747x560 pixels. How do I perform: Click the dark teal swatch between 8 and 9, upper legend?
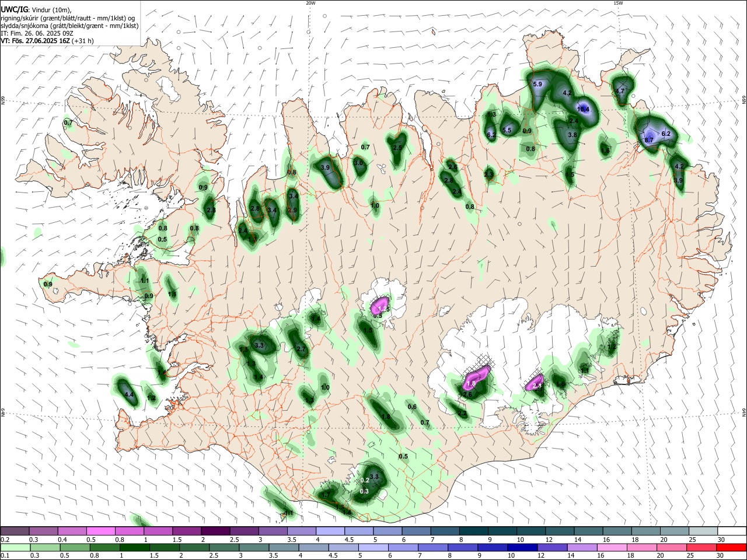(x=473, y=531)
